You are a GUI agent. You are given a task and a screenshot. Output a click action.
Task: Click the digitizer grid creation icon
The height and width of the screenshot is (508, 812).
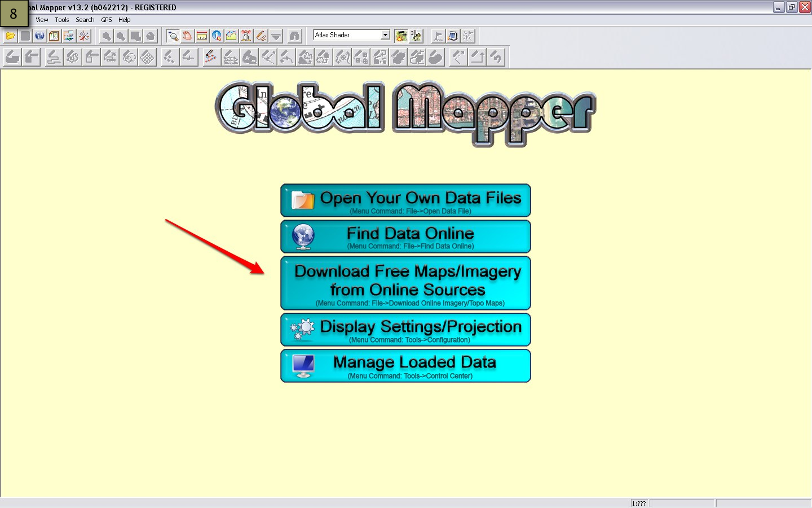(148, 57)
